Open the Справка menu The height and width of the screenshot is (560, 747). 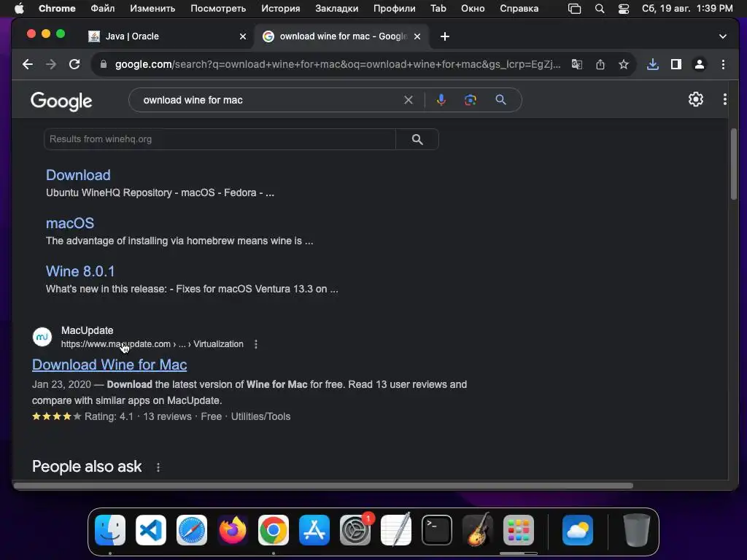(x=519, y=8)
